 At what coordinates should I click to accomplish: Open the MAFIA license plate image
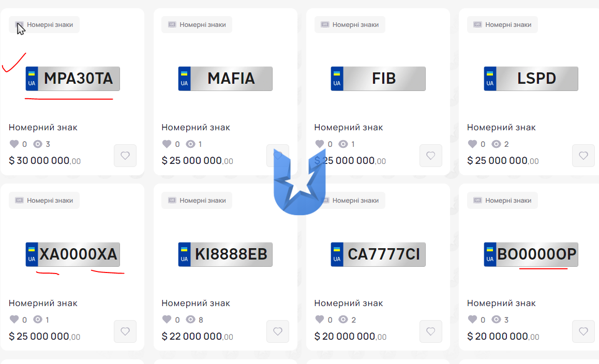coord(226,79)
